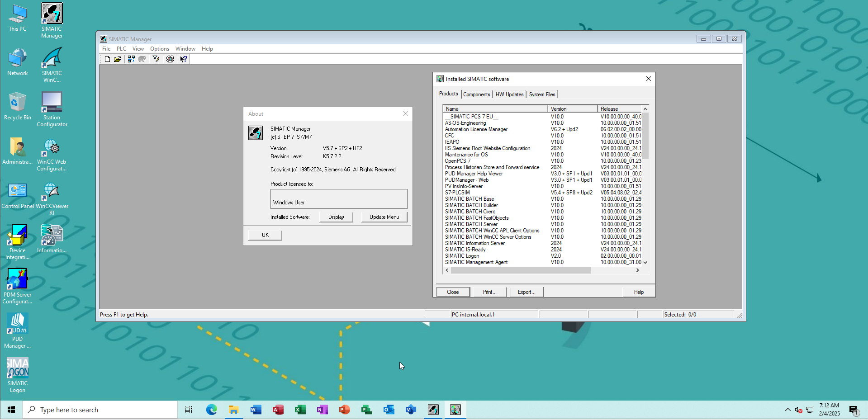Viewport: 868px width, 420px height.
Task: Open the Help menu in menu bar
Action: (207, 49)
